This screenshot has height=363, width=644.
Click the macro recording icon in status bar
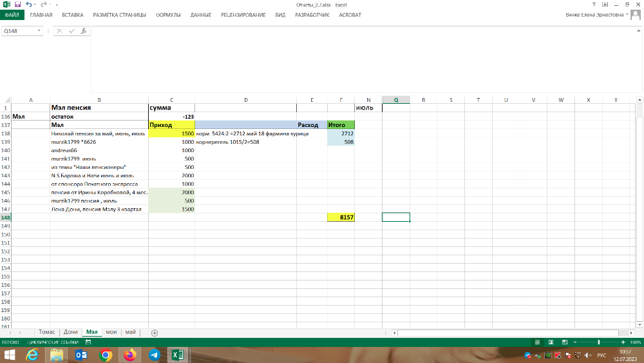tap(87, 342)
